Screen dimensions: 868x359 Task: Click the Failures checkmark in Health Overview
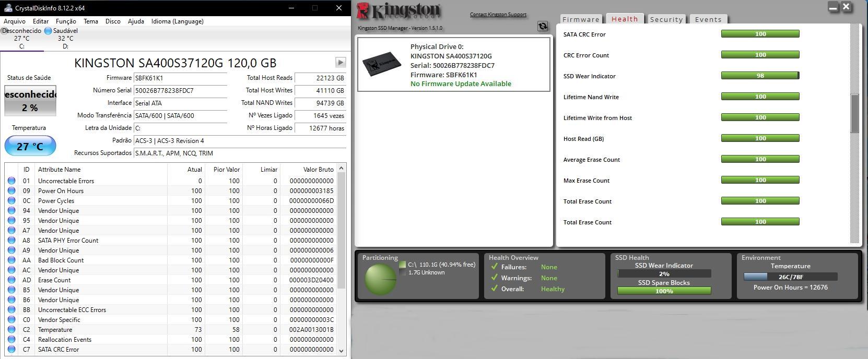(x=494, y=267)
